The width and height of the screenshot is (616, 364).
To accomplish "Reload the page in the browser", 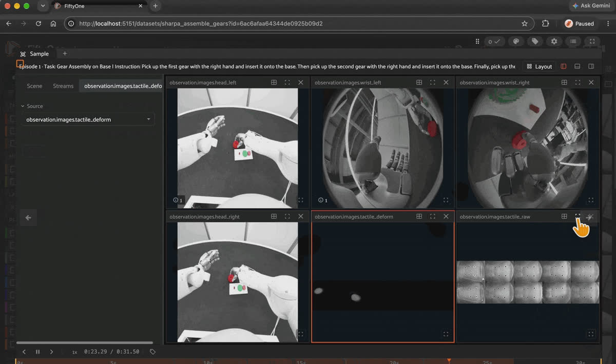I will click(x=38, y=24).
